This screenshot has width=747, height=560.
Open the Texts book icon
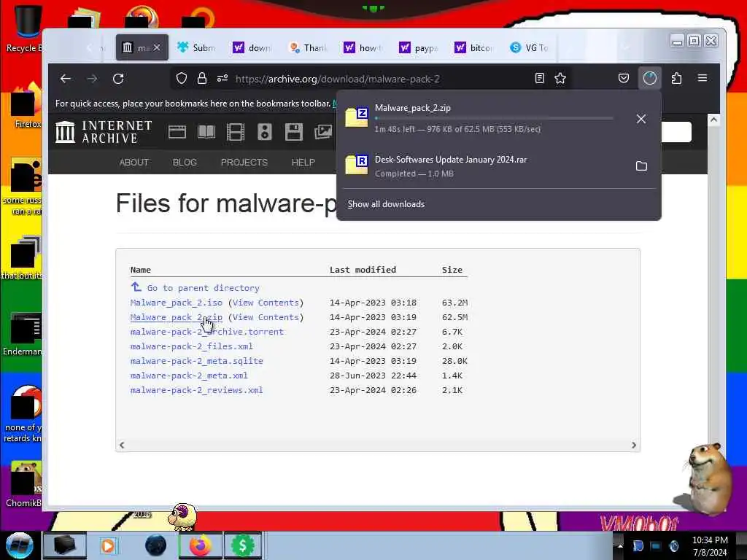[x=206, y=132]
